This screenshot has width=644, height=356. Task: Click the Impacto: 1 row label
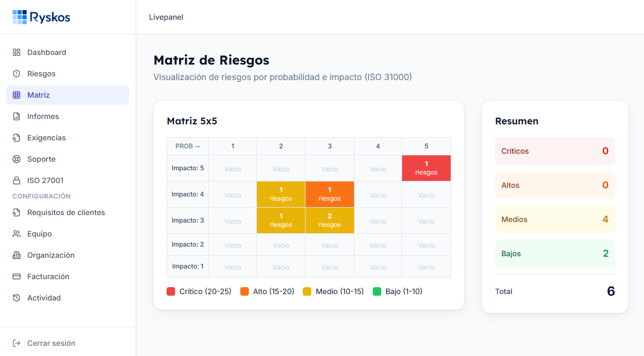click(x=187, y=266)
